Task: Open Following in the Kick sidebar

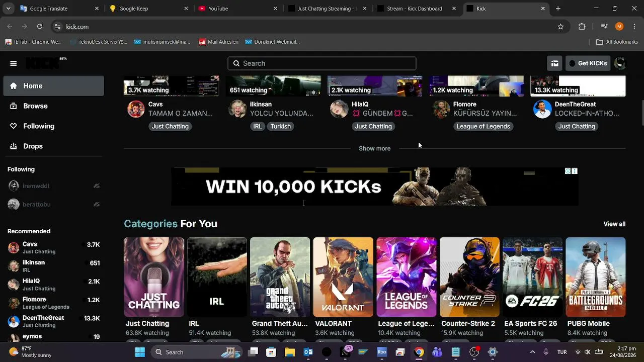Action: coord(53,126)
